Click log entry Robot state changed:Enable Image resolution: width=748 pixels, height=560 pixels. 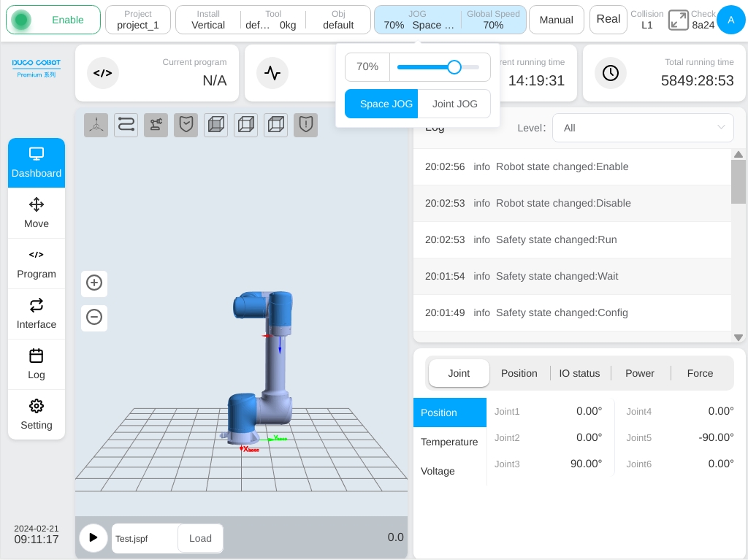pyautogui.click(x=572, y=167)
